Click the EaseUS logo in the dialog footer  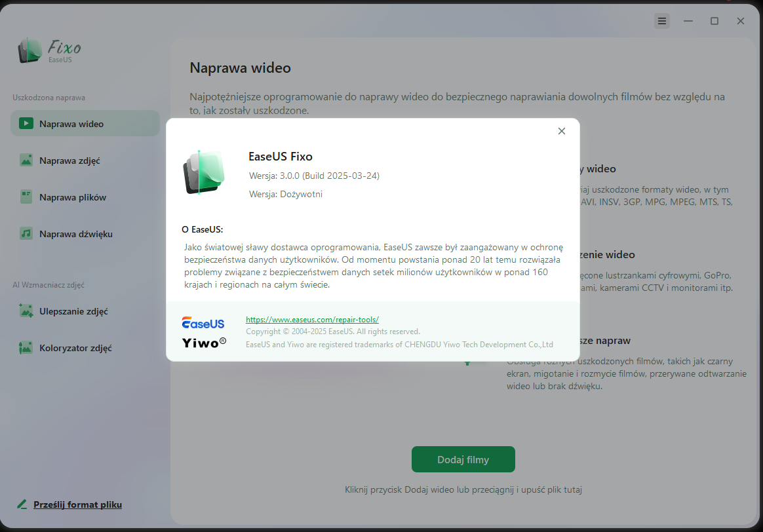(203, 323)
